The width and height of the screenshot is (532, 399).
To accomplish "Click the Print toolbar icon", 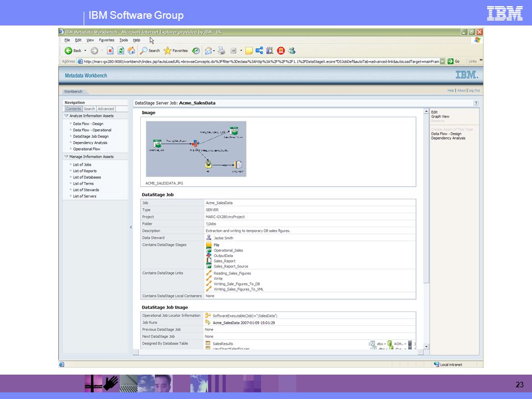I will tap(221, 50).
